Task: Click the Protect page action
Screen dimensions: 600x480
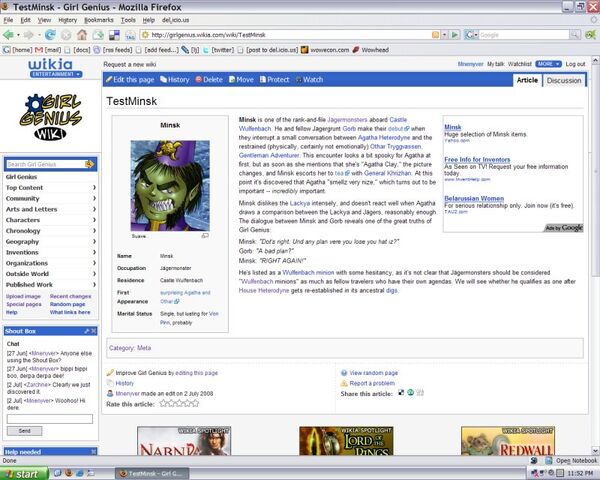Action: coord(274,80)
